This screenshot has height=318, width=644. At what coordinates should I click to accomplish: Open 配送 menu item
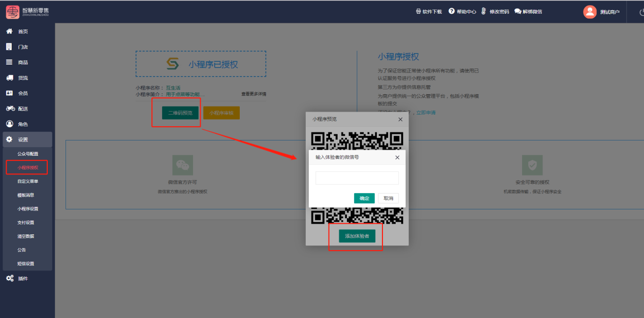tap(23, 109)
